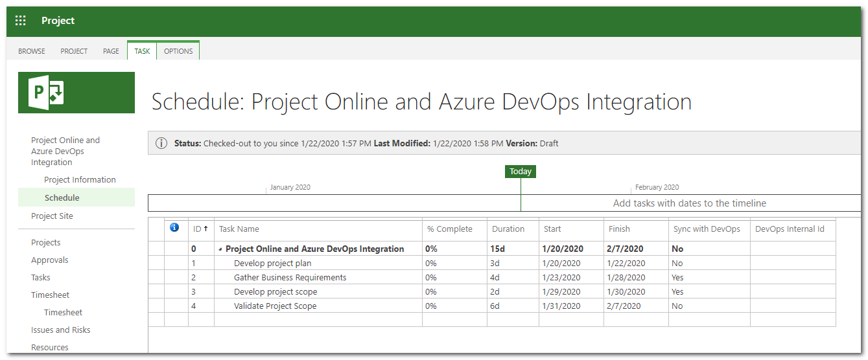Open the indented Timesheet sub-link

(x=64, y=313)
